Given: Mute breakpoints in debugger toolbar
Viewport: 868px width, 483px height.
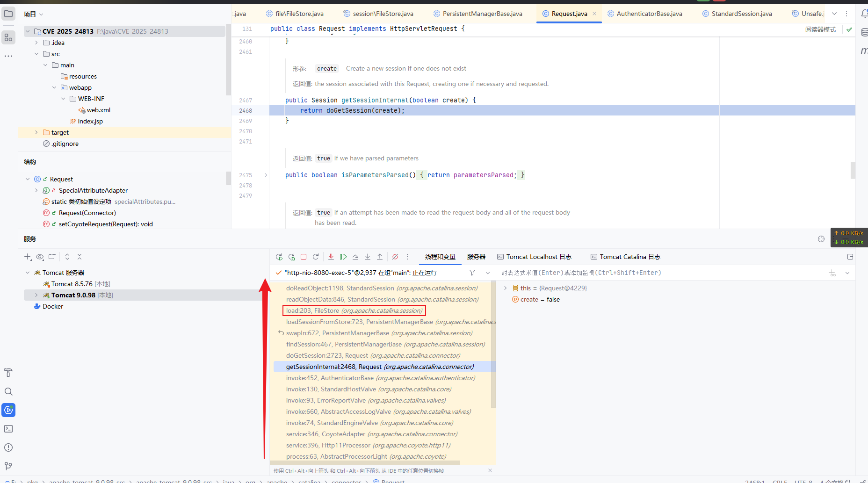Looking at the screenshot, I should pyautogui.click(x=395, y=257).
